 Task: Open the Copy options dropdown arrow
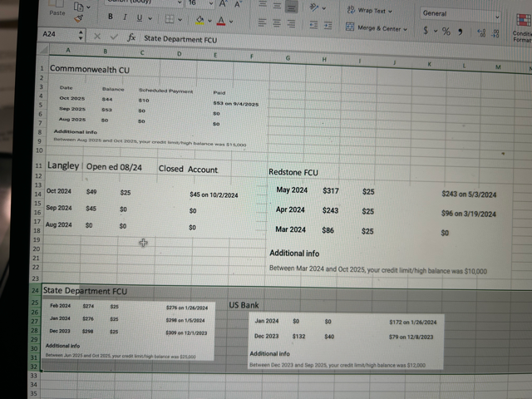point(89,7)
